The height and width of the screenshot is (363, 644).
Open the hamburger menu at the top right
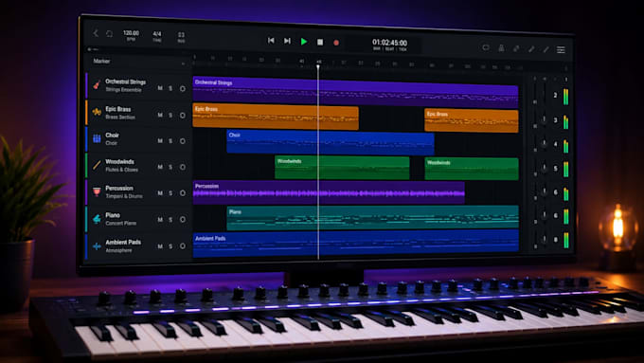point(561,49)
